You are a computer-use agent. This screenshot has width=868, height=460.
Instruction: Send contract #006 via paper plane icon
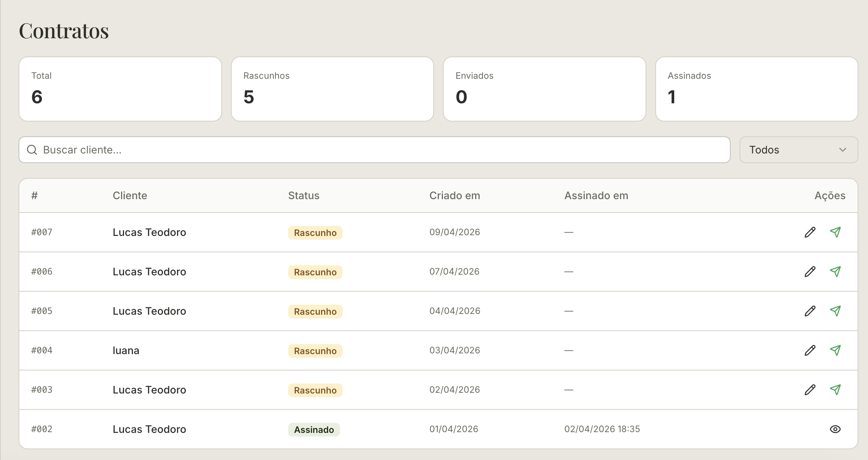[835, 272]
